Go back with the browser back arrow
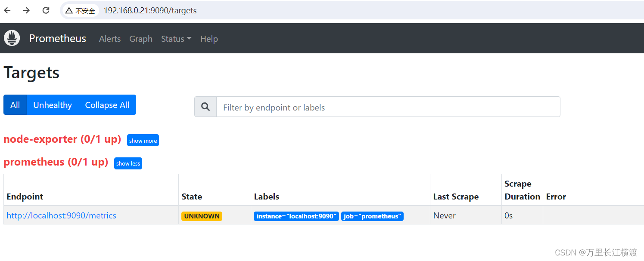Screen dimensions: 644x261 click(x=7, y=10)
